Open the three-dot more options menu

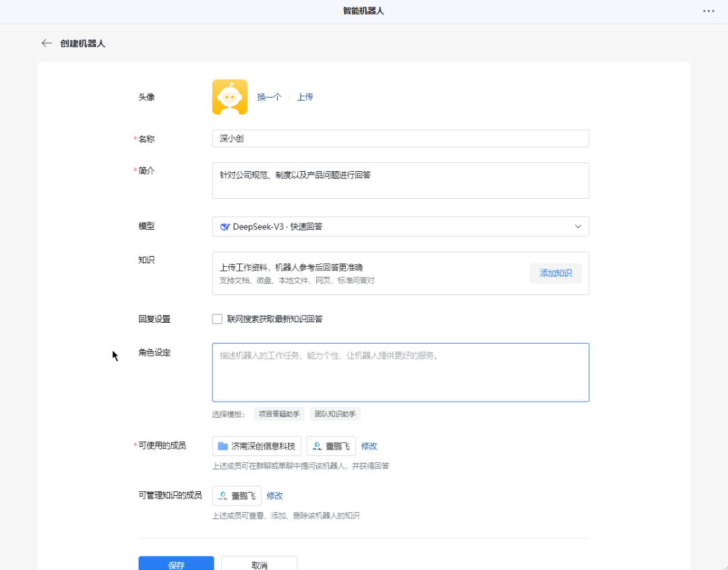(x=708, y=11)
